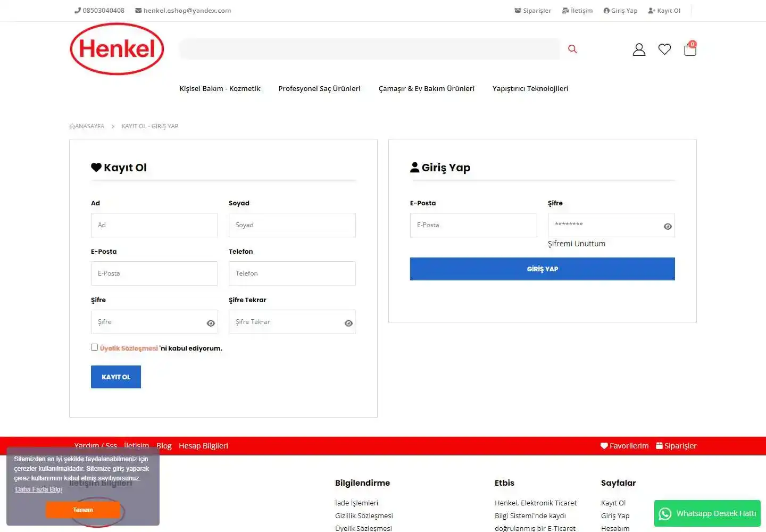Image resolution: width=766 pixels, height=532 pixels.
Task: Click the Henkel logo
Action: click(117, 49)
